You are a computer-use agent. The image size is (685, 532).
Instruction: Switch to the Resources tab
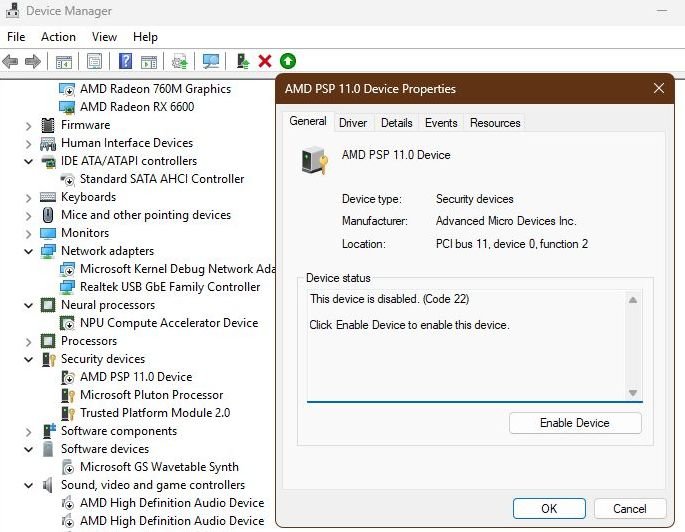coord(495,123)
